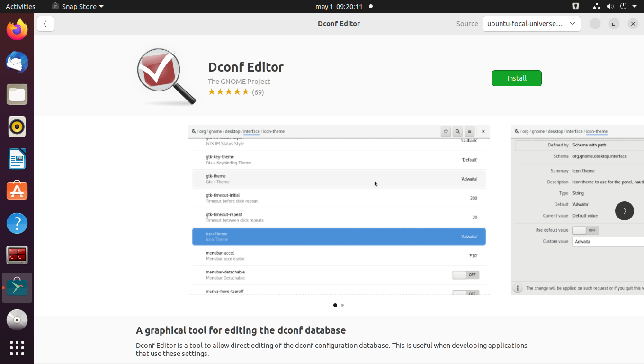
Task: Open the Files manager from the dock
Action: point(17,95)
